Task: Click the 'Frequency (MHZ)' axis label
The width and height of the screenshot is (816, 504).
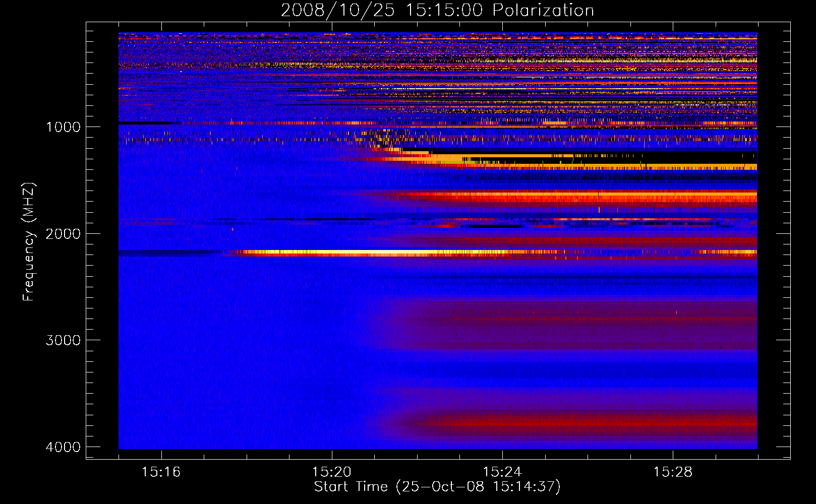Action: click(x=29, y=242)
